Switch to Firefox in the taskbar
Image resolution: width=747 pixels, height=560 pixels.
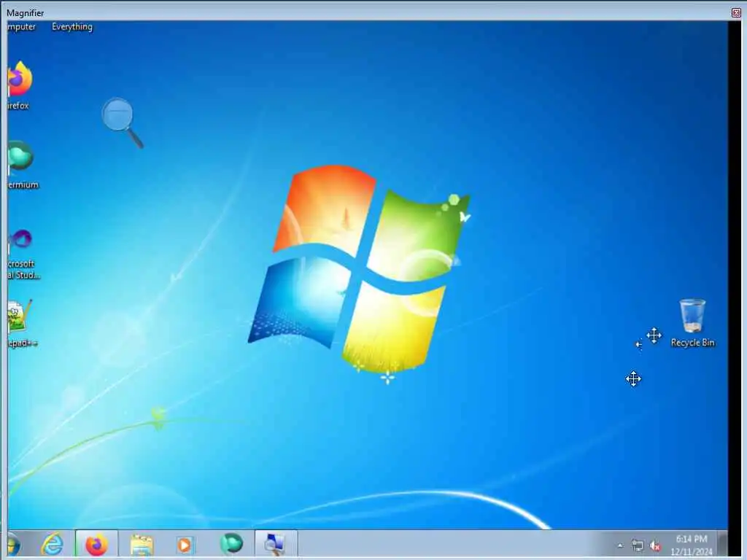click(96, 544)
